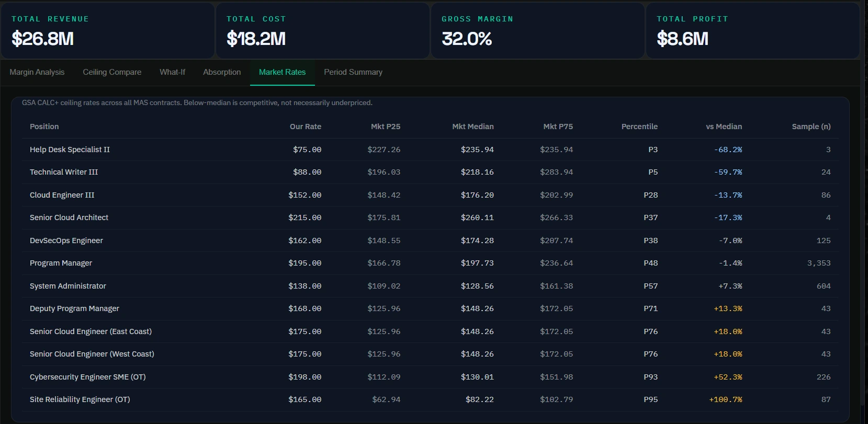Screen dimensions: 868x424
Task: Click Site Reliability Engineer (OT) position
Action: point(80,399)
